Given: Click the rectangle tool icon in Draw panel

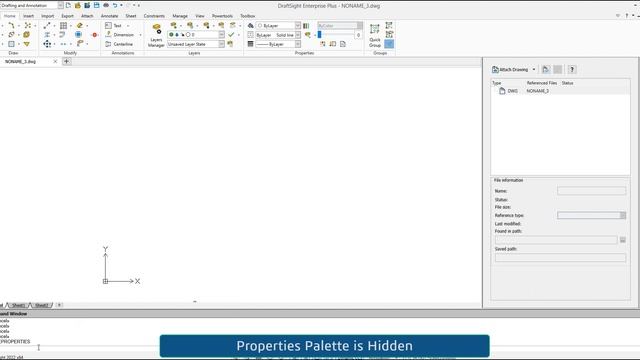Looking at the screenshot, I should [x=11, y=44].
